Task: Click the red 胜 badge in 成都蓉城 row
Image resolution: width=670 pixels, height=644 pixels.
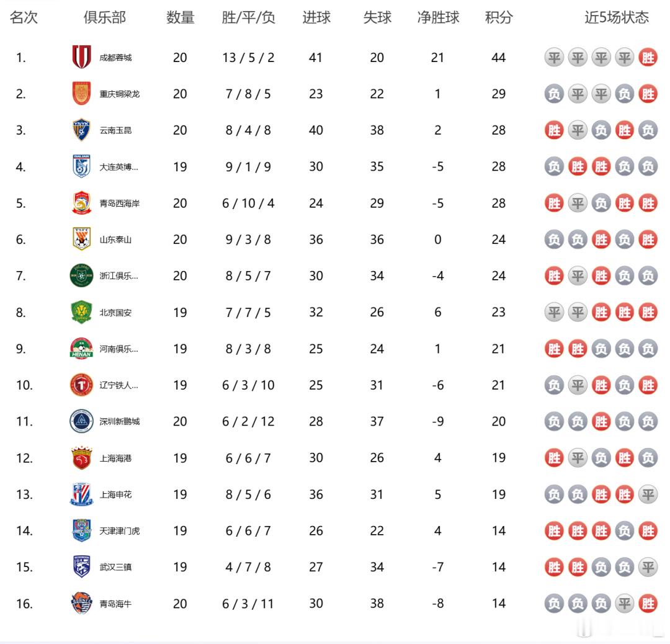Action: (648, 57)
